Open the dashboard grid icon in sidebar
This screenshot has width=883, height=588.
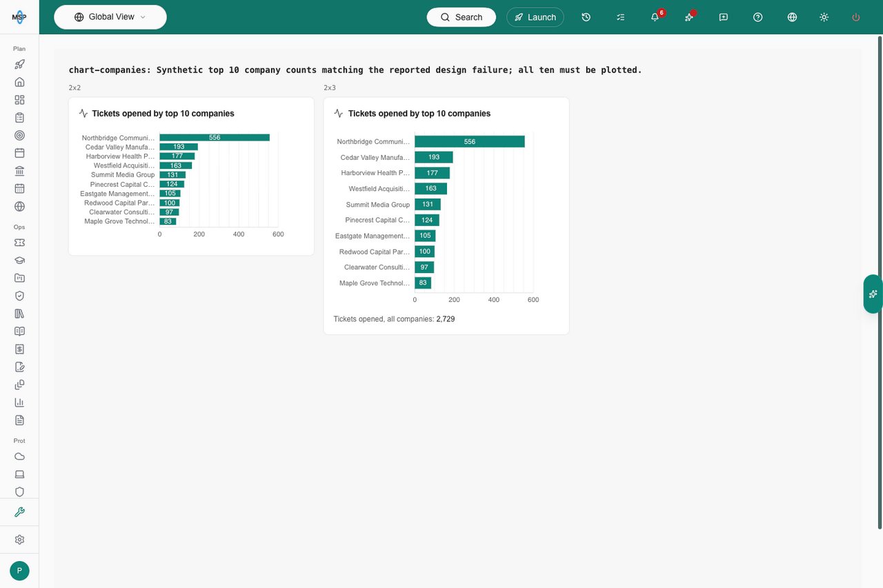[19, 100]
